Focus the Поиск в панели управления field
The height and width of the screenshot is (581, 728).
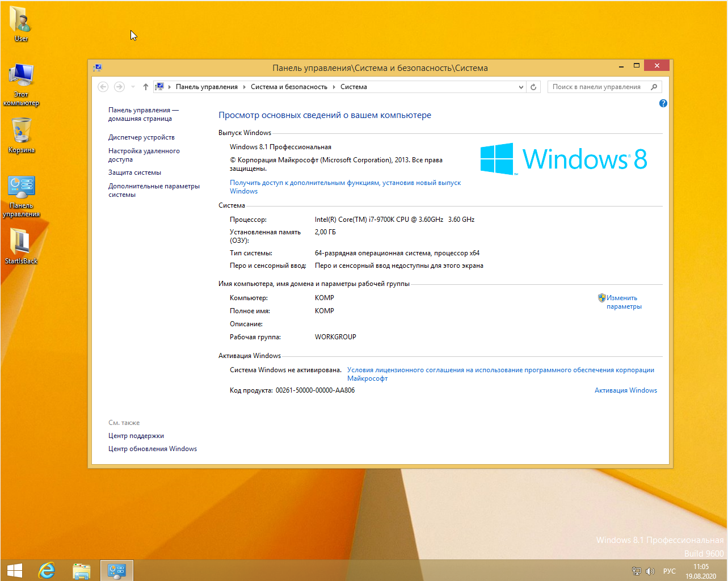(604, 87)
